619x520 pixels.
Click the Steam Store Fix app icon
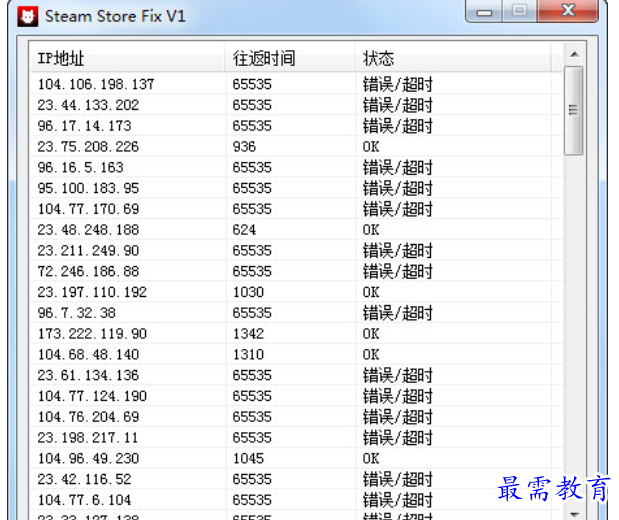tap(28, 17)
